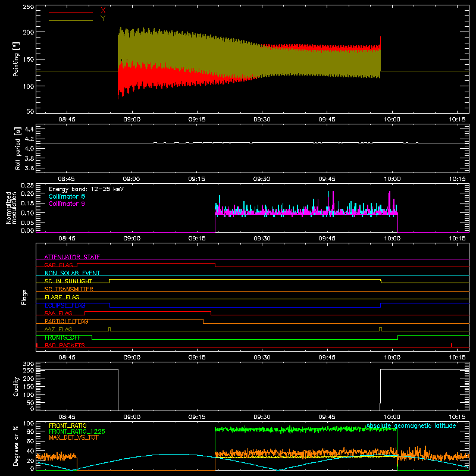Click the green FRONT_RATIO_1225 legend entry
Screen dimensions: 476x476
click(77, 431)
